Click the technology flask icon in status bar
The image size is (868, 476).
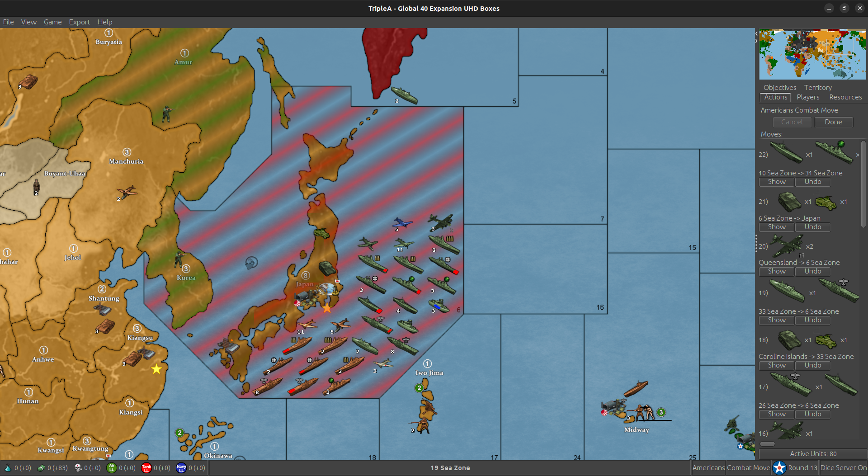tap(8, 468)
